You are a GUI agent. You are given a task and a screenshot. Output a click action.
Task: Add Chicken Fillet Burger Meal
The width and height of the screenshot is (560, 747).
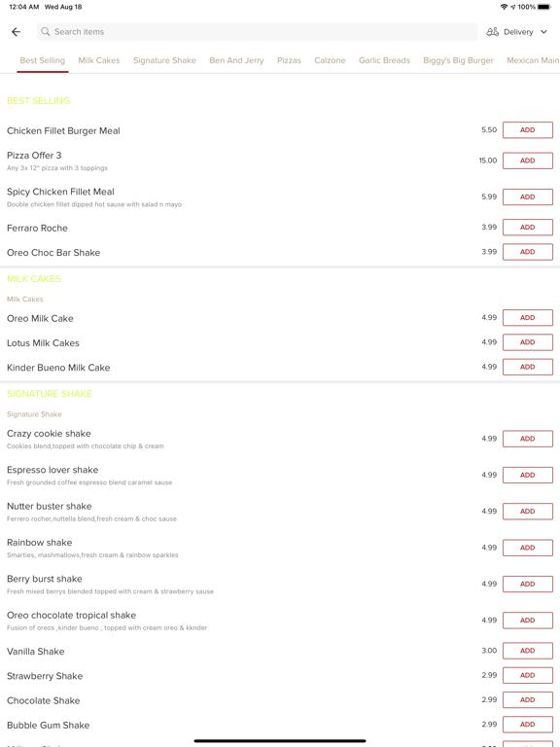pyautogui.click(x=528, y=130)
